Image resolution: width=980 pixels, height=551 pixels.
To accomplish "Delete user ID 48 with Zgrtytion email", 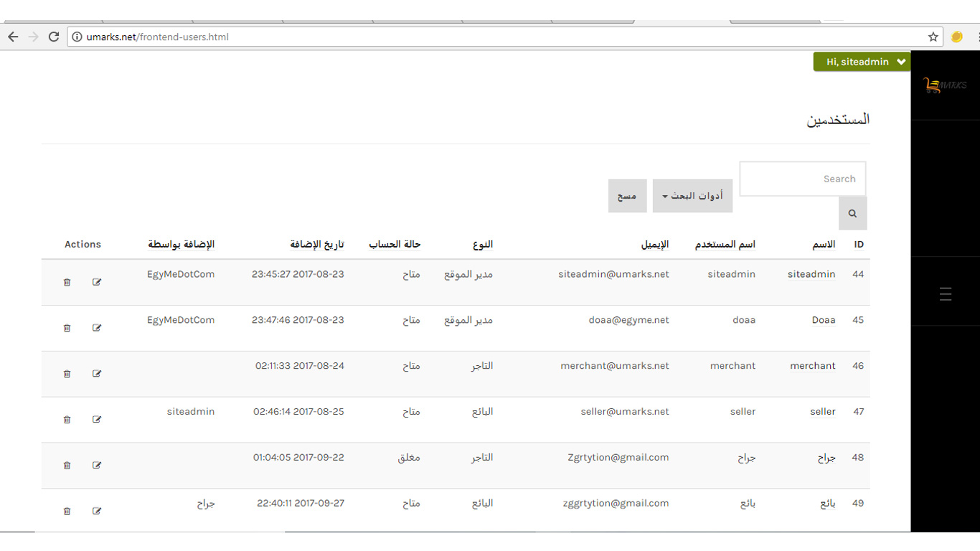I will 67,466.
